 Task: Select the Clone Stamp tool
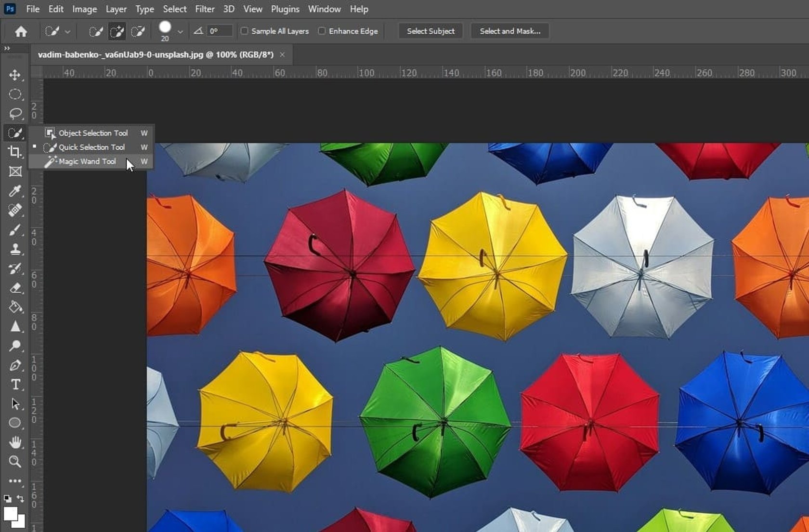point(15,249)
